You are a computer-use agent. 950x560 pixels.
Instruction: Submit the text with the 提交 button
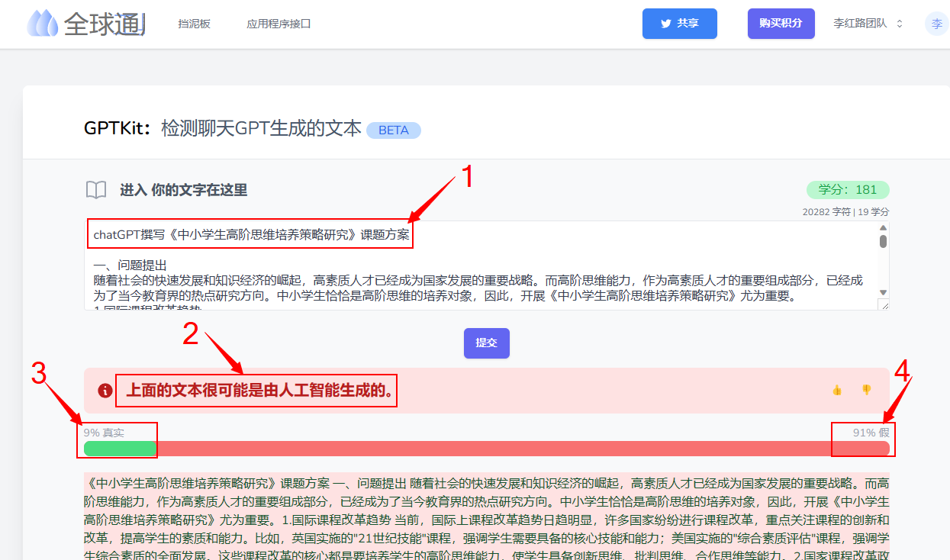(x=486, y=343)
